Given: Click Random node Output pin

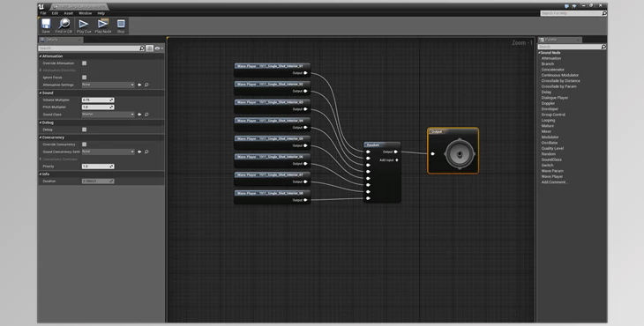Looking at the screenshot, I should tap(395, 152).
